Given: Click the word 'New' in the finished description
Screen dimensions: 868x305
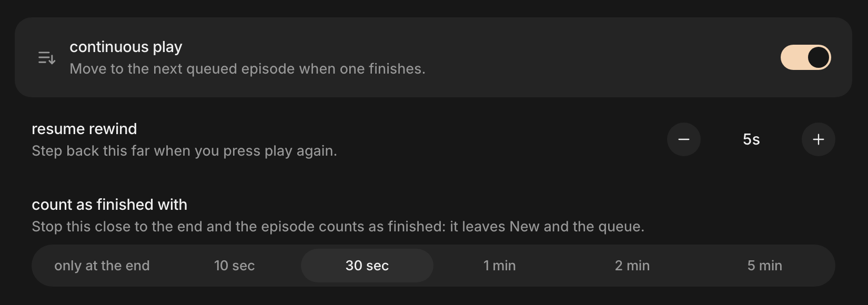Looking at the screenshot, I should point(524,227).
